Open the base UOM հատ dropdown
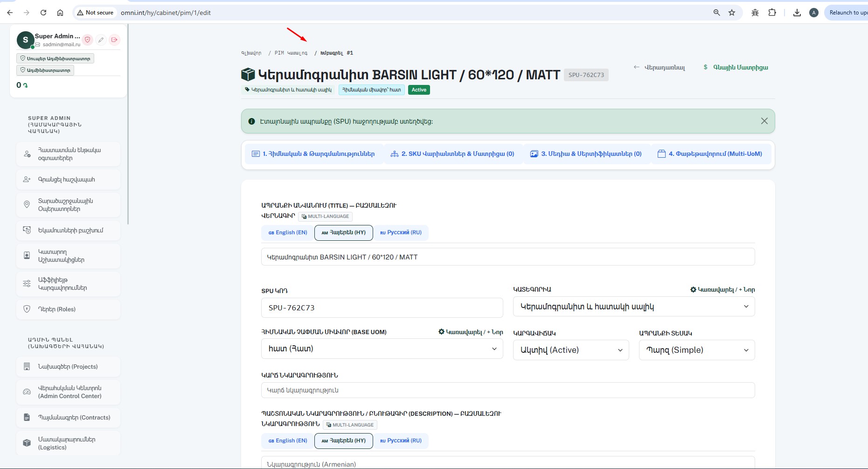The width and height of the screenshot is (868, 469). click(382, 349)
